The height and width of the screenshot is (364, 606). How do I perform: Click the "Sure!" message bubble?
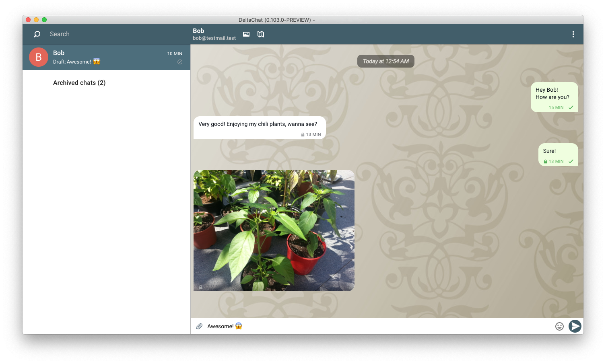(558, 154)
